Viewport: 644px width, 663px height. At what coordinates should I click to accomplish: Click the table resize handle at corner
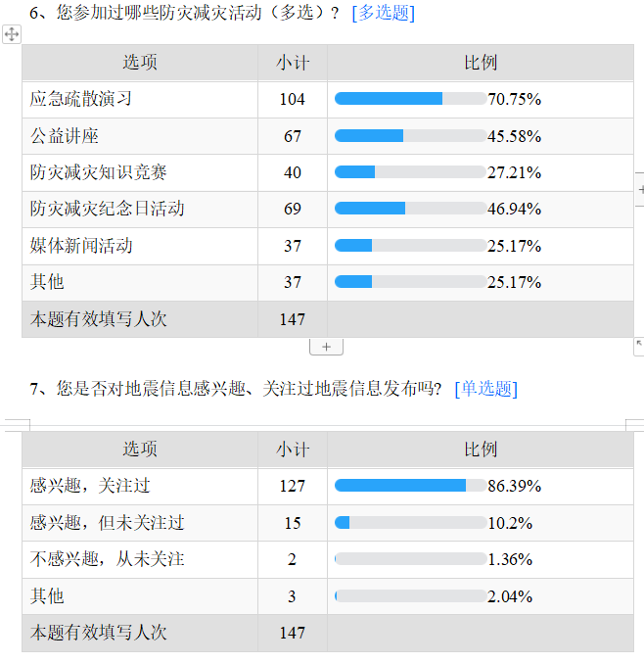(x=639, y=346)
